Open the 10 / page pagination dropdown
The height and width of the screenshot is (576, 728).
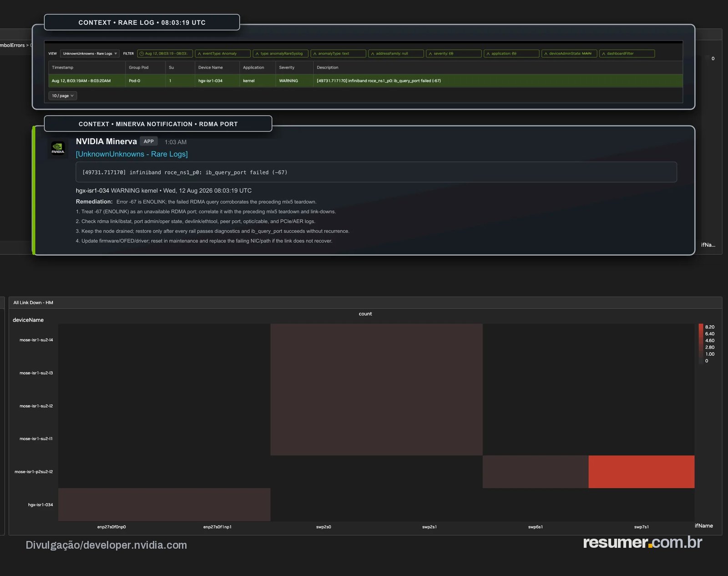click(x=63, y=96)
